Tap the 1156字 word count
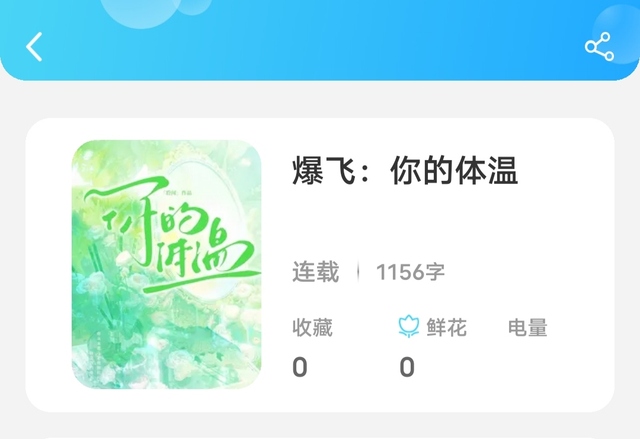 [x=410, y=272]
